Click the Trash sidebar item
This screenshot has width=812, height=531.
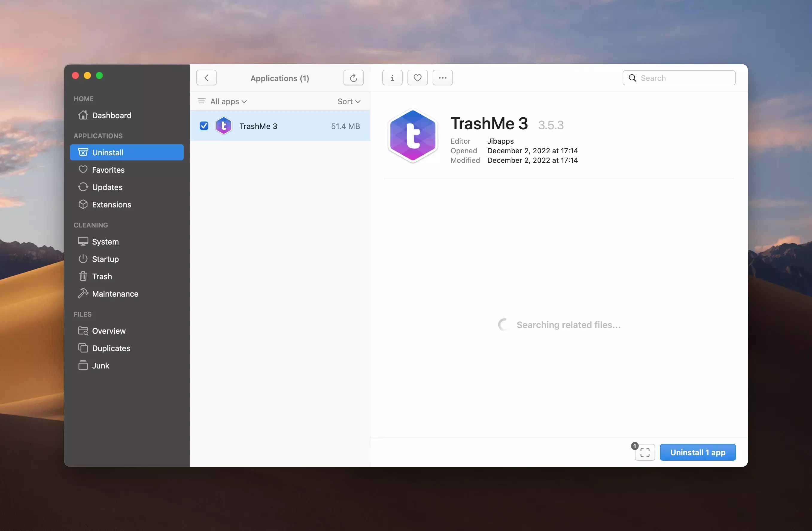(x=127, y=276)
